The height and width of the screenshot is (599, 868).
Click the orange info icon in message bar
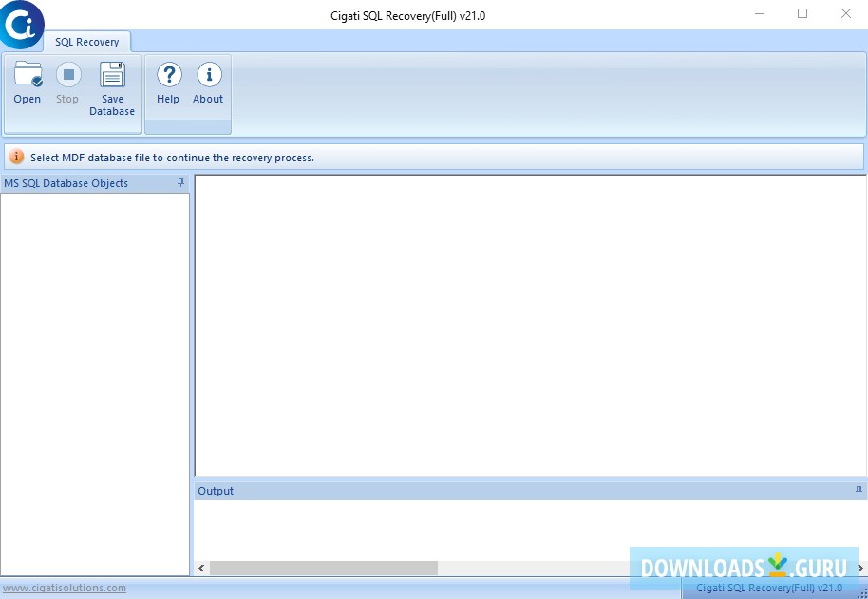tap(16, 156)
